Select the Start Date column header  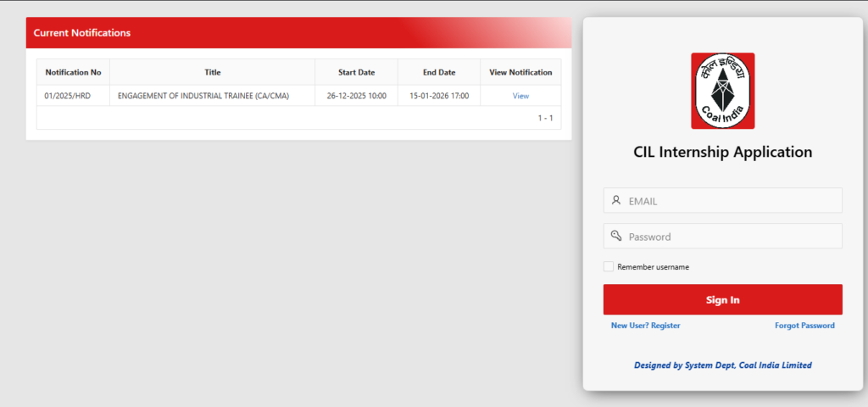point(356,72)
